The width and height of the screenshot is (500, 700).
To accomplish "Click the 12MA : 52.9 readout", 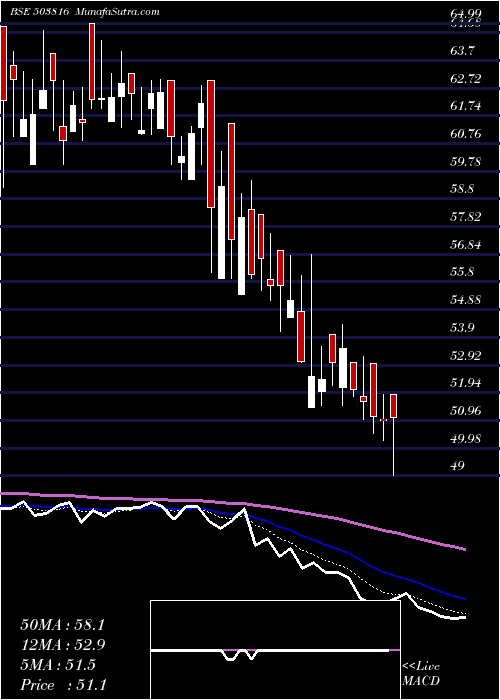I will click(62, 645).
